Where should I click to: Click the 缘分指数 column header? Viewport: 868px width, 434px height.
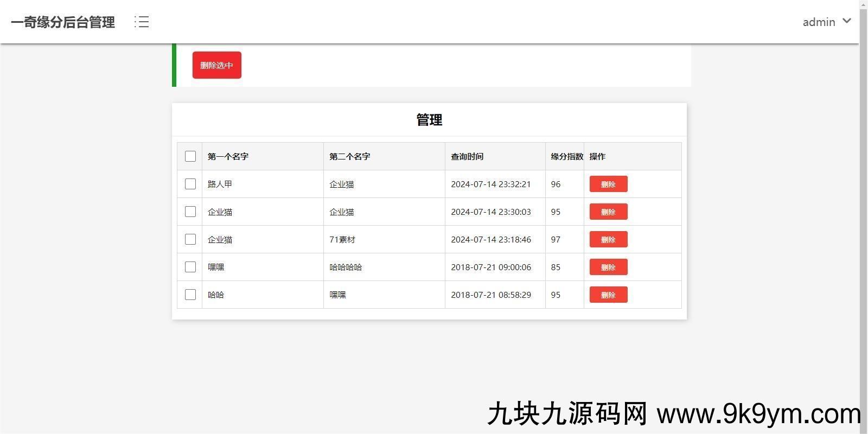pyautogui.click(x=566, y=156)
